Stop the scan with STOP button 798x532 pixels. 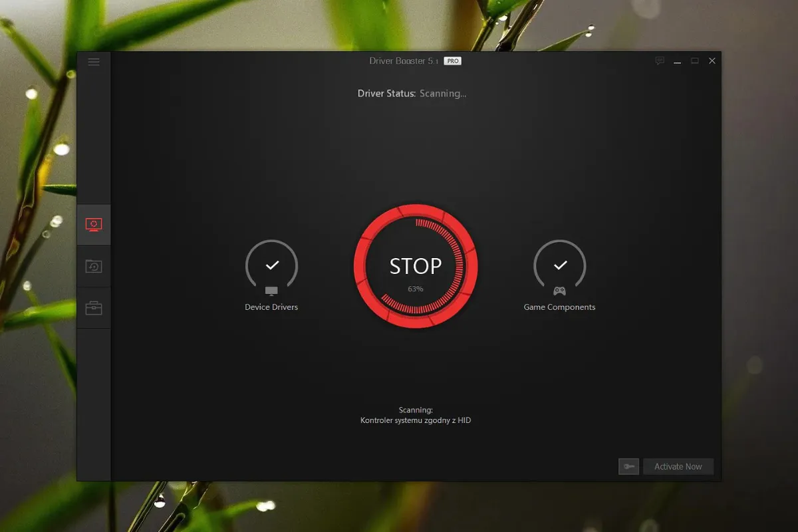(x=416, y=266)
